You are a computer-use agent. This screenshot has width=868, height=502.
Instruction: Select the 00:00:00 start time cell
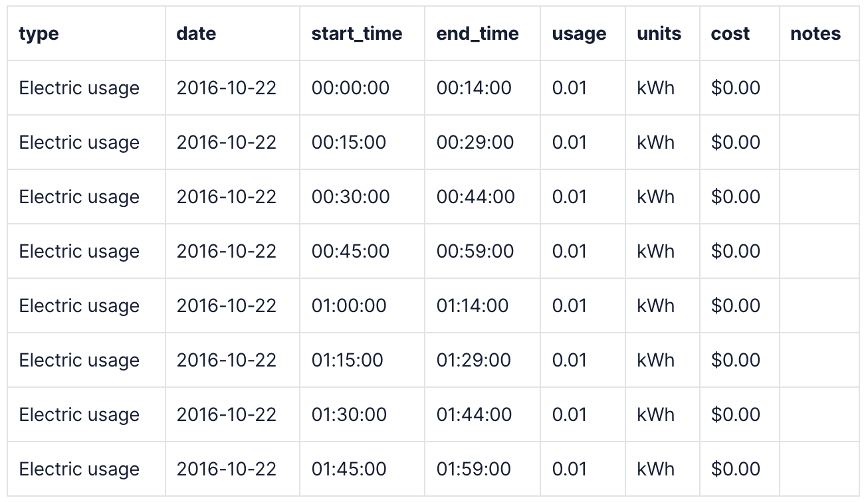350,88
